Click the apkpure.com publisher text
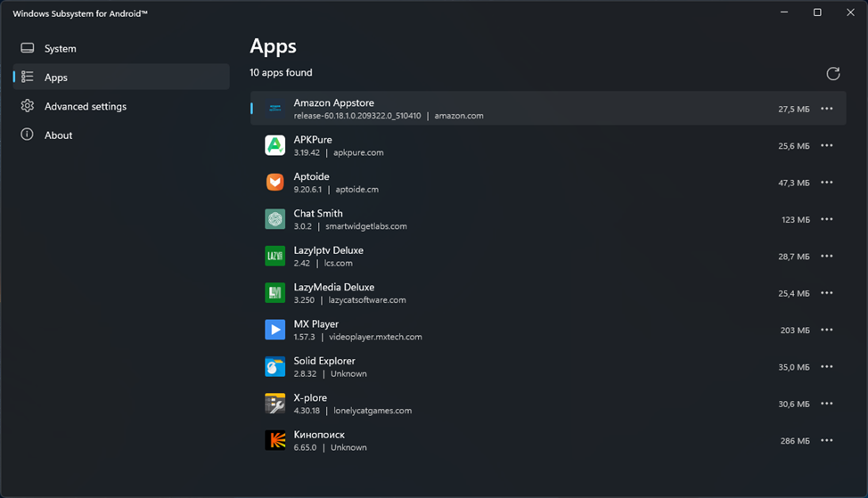Screen dimensions: 868x498 [358, 152]
